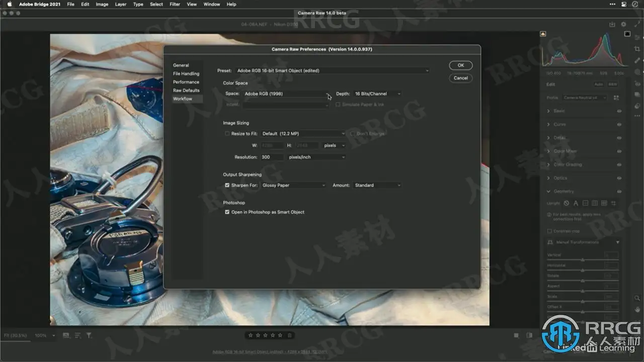Toggle shadow clipping warning in histogram
644x362 pixels.
[543, 34]
